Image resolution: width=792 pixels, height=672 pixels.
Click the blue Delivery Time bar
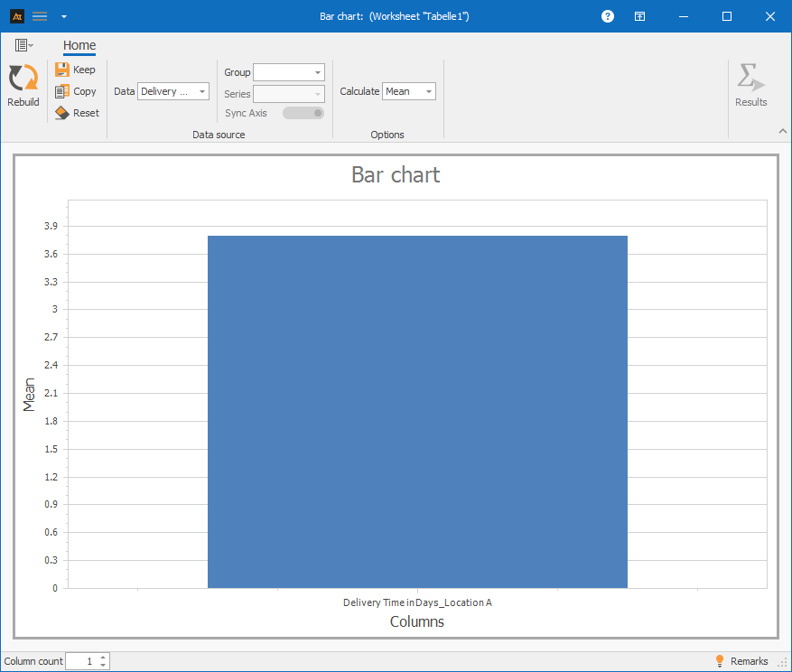[x=417, y=411]
